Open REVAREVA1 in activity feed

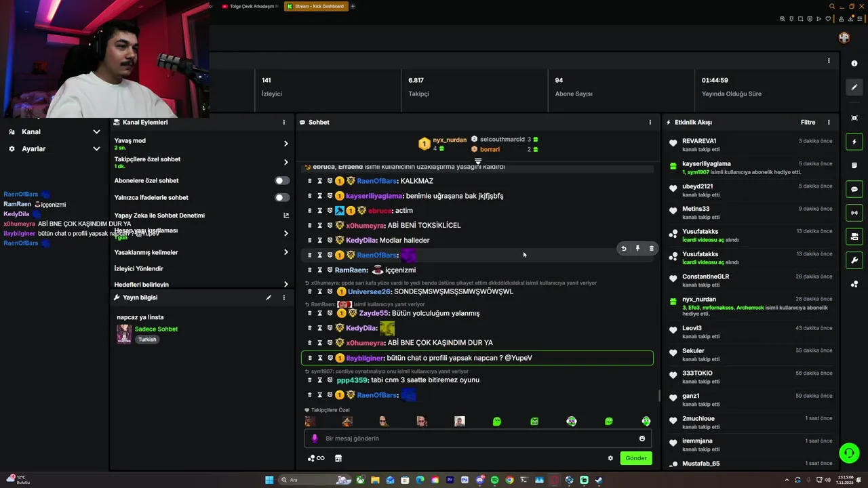click(x=699, y=141)
